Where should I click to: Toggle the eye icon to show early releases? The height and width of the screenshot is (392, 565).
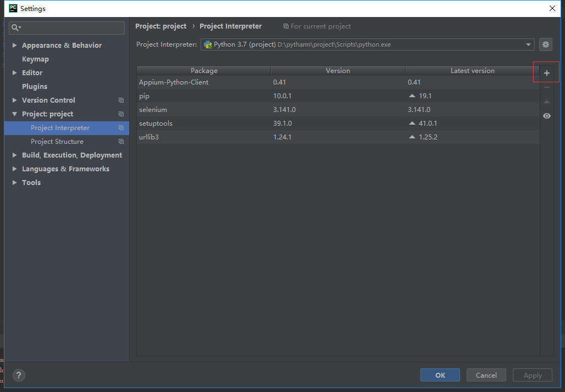tap(546, 116)
